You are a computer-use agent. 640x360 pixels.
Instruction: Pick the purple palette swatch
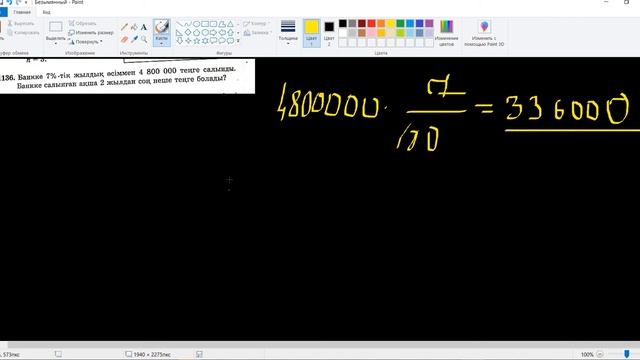pyautogui.click(x=429, y=23)
